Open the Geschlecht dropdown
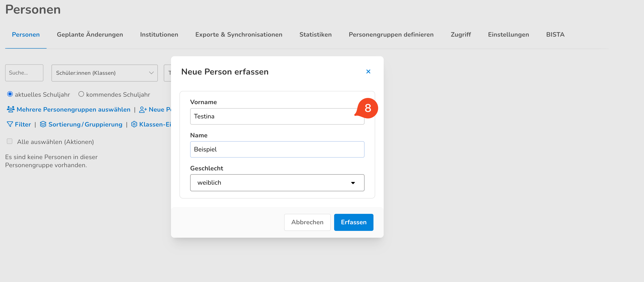 coord(272,183)
